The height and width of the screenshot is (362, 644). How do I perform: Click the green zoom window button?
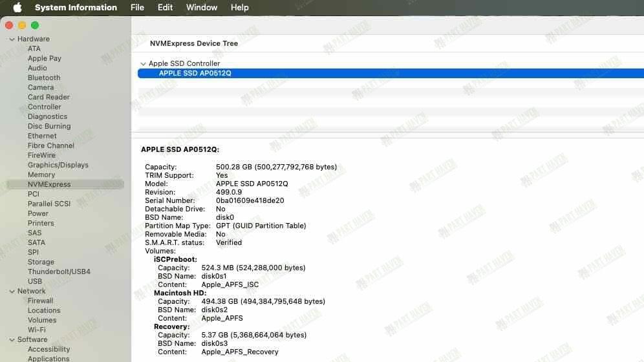35,25
